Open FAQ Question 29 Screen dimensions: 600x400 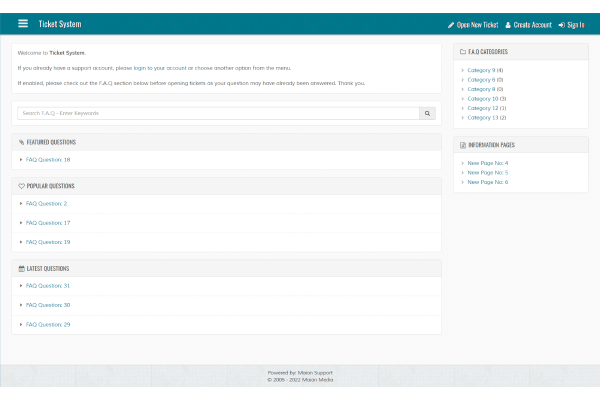48,325
